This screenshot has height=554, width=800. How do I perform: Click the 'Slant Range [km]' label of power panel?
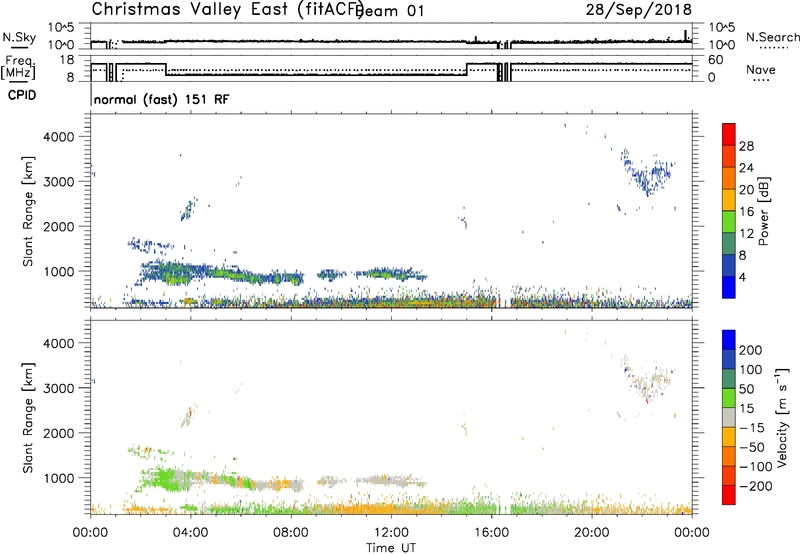pyautogui.click(x=28, y=211)
